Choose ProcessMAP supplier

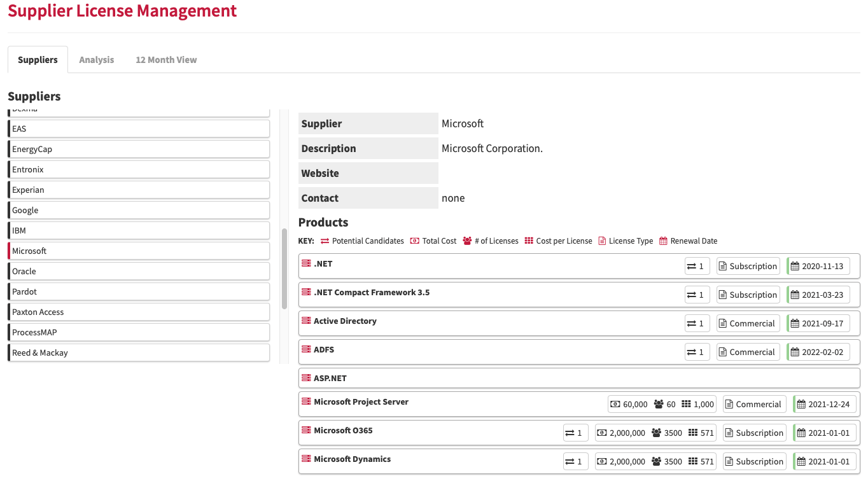click(x=139, y=332)
